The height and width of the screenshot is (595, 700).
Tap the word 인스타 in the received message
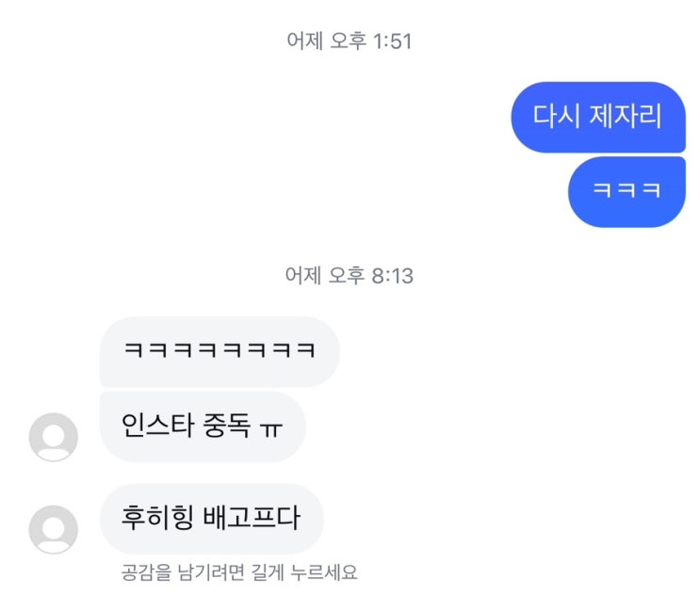pos(155,426)
